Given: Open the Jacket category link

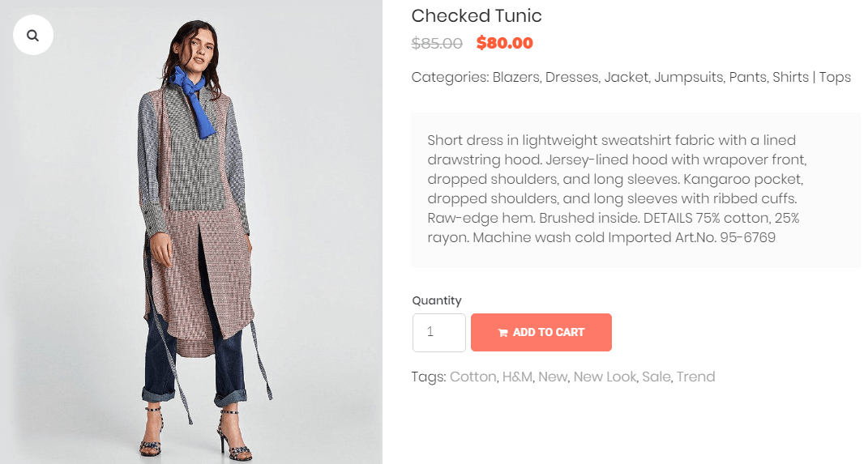Looking at the screenshot, I should click(x=626, y=78).
